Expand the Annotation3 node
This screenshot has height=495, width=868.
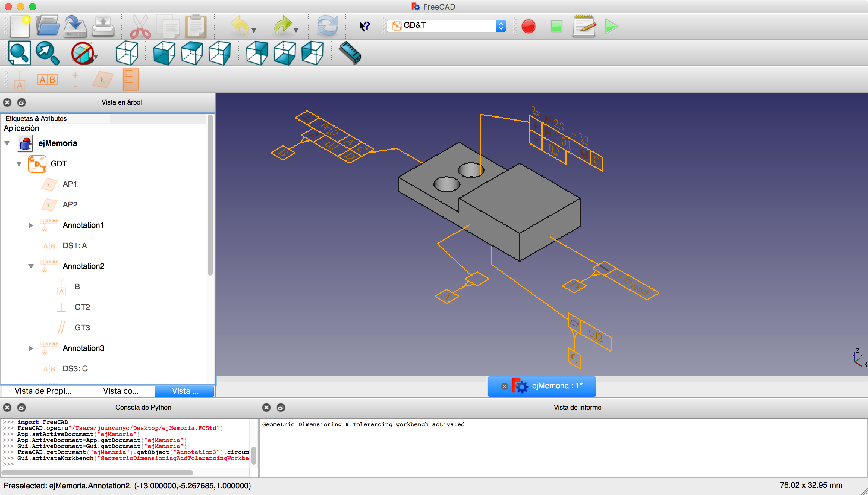point(31,348)
